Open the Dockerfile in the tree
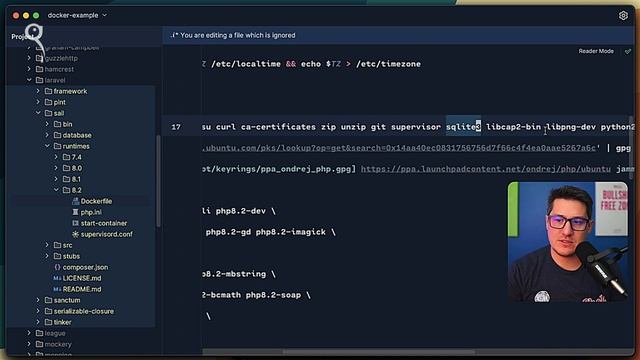This screenshot has width=640, height=360. tap(96, 201)
